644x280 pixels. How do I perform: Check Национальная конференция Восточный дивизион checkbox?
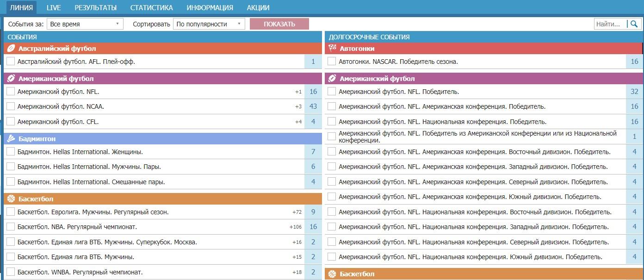pos(332,212)
